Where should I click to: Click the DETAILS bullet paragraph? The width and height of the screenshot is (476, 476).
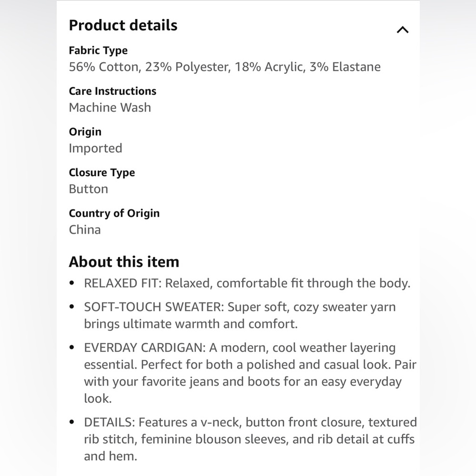click(x=250, y=439)
